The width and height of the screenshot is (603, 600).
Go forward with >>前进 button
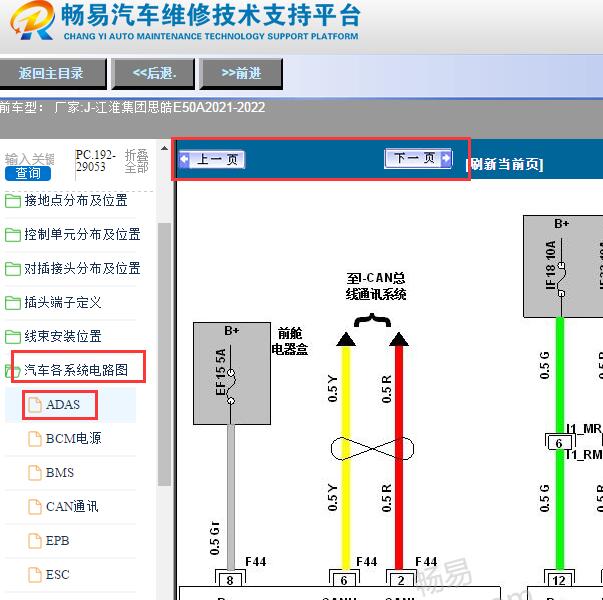point(241,73)
